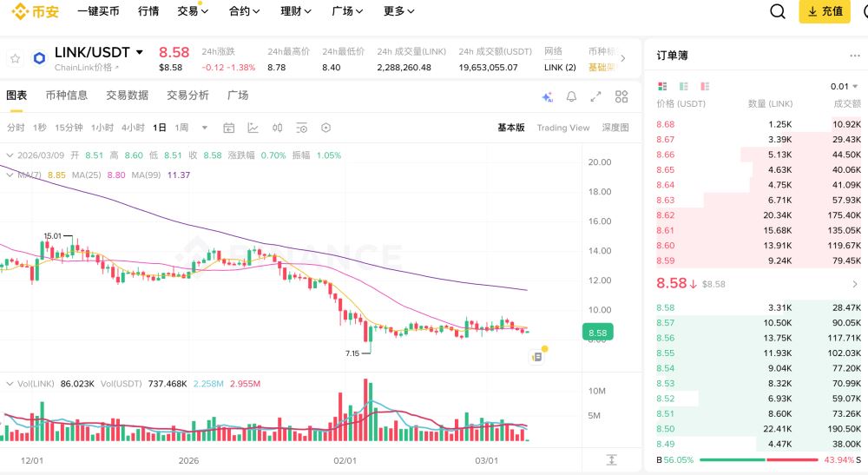The width and height of the screenshot is (868, 475).
Task: Switch chart to 基本版 mode
Action: click(511, 128)
